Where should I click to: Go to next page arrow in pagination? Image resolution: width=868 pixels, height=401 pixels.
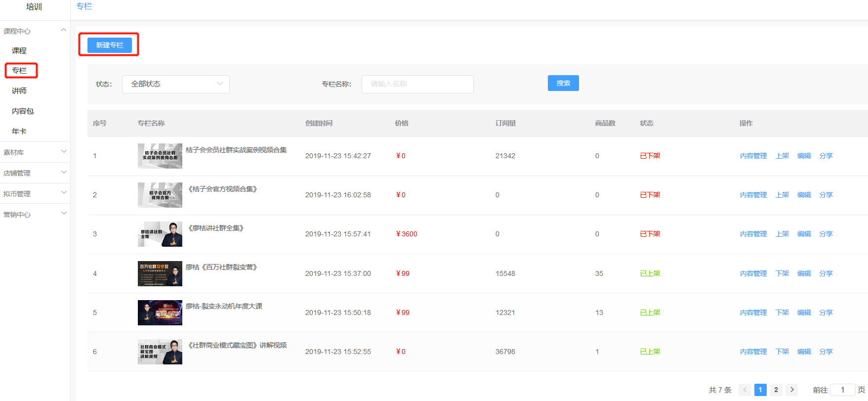(x=792, y=390)
